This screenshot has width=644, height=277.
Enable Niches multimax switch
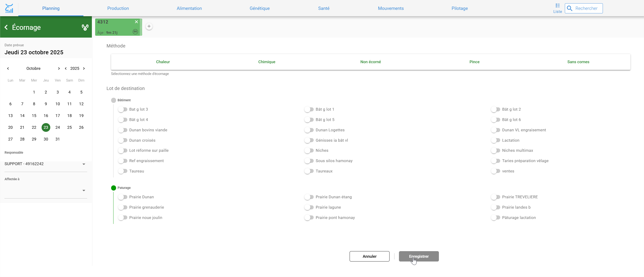click(x=496, y=151)
